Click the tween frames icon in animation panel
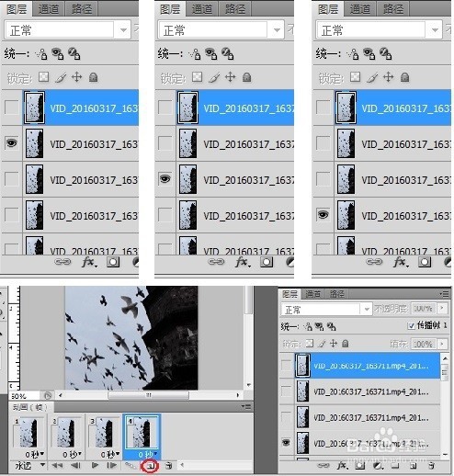Image resolution: width=454 pixels, height=476 pixels. [131, 466]
